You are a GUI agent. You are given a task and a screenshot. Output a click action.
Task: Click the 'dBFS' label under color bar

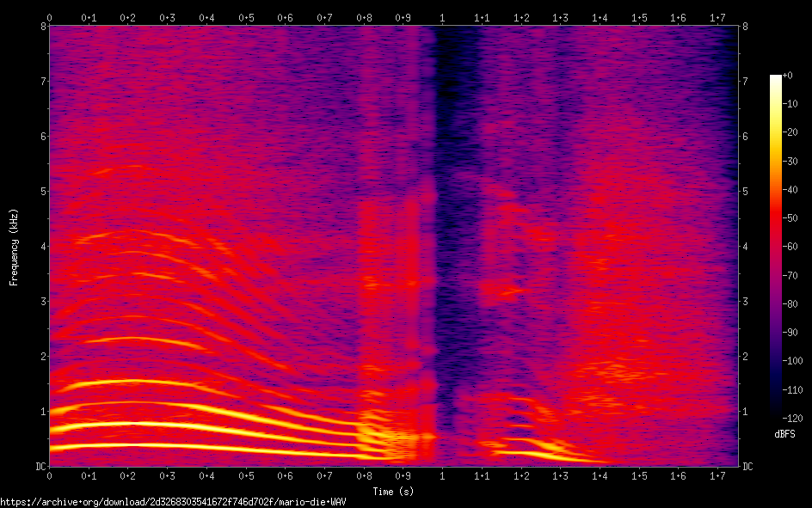coord(783,434)
